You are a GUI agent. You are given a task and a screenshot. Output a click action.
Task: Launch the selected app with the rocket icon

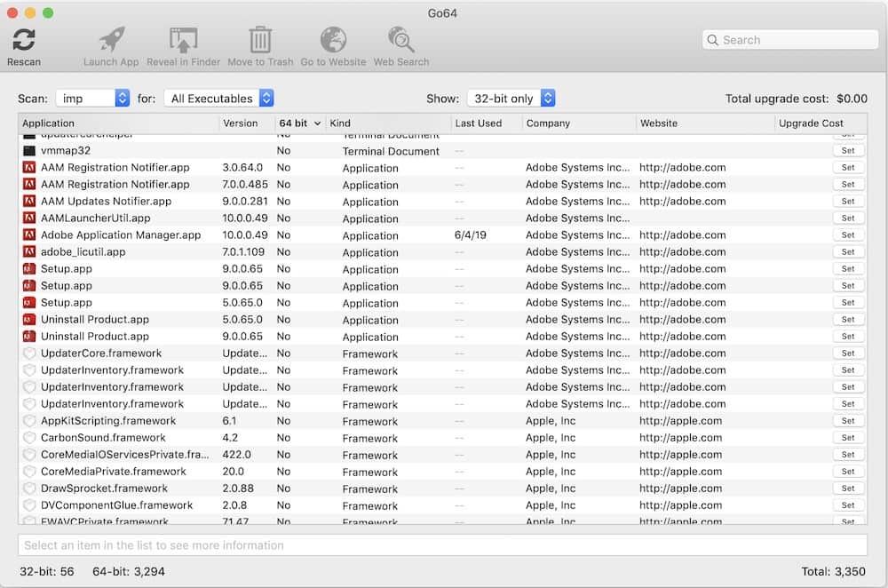(112, 40)
